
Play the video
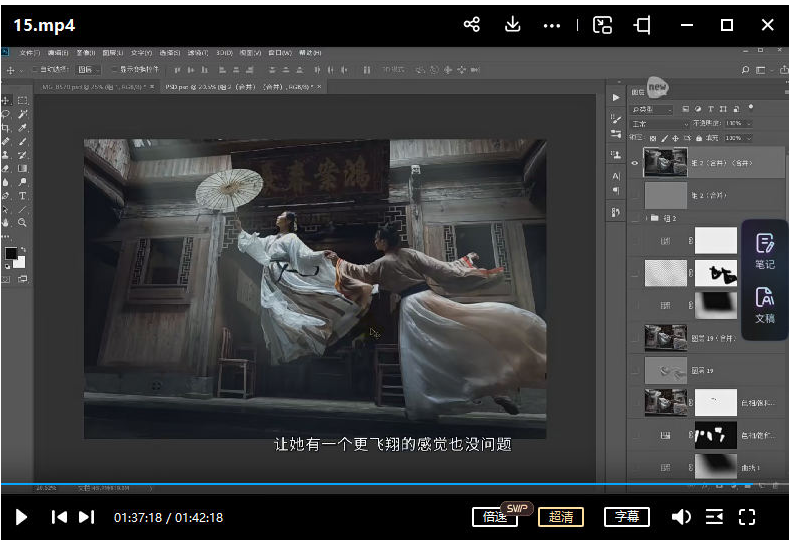coord(21,517)
